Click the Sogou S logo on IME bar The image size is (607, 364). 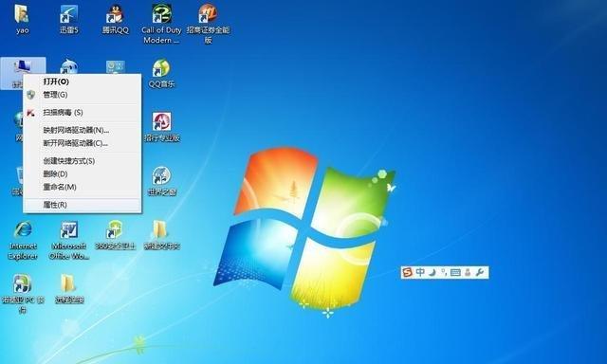pyautogui.click(x=407, y=272)
